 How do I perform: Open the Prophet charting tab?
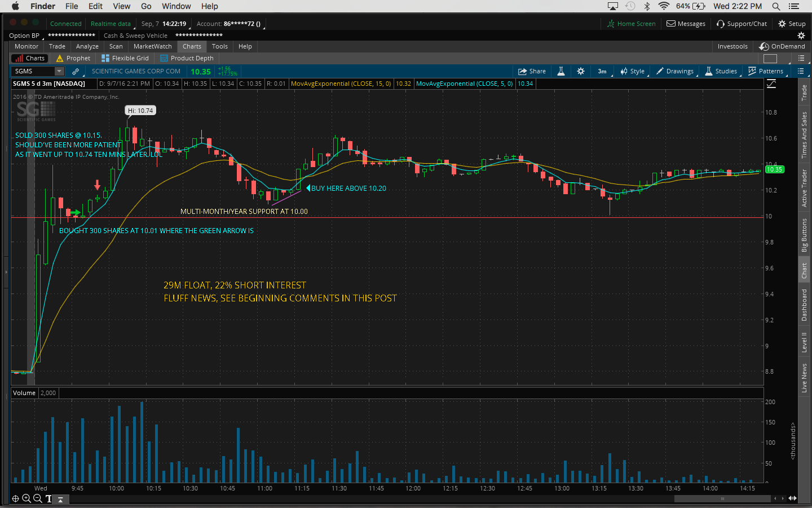coord(73,58)
